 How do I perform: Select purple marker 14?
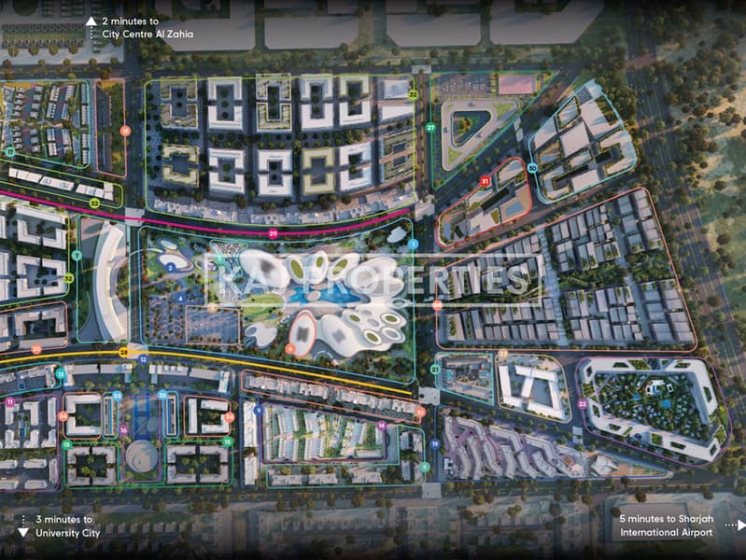(381, 426)
